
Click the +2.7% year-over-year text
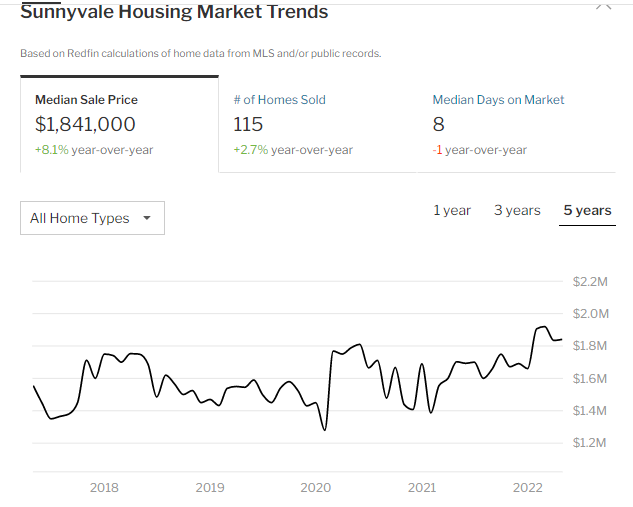(x=293, y=150)
